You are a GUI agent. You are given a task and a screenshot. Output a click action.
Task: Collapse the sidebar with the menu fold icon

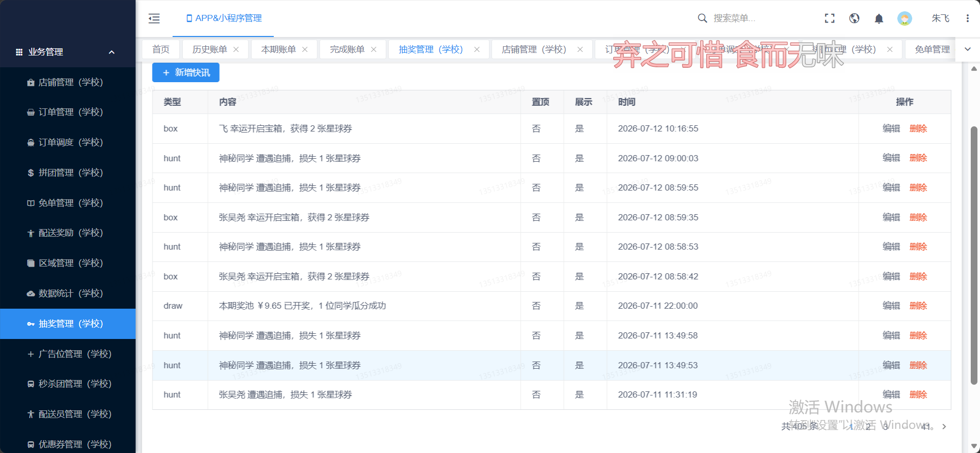click(x=154, y=18)
